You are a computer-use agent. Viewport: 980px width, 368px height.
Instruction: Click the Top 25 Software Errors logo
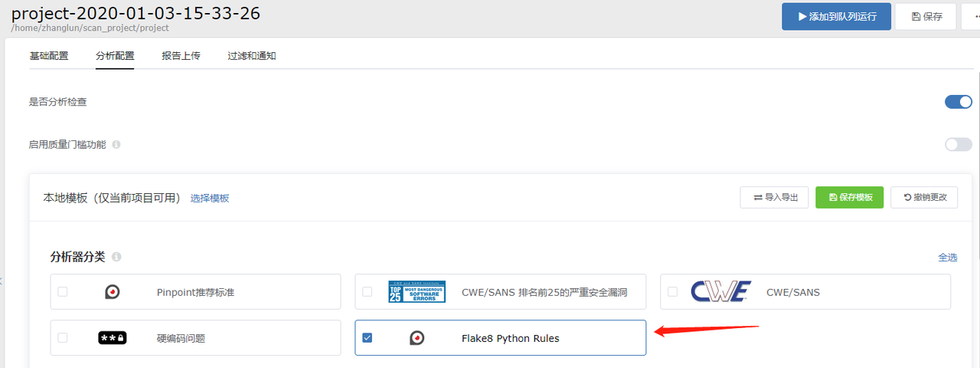coord(416,291)
